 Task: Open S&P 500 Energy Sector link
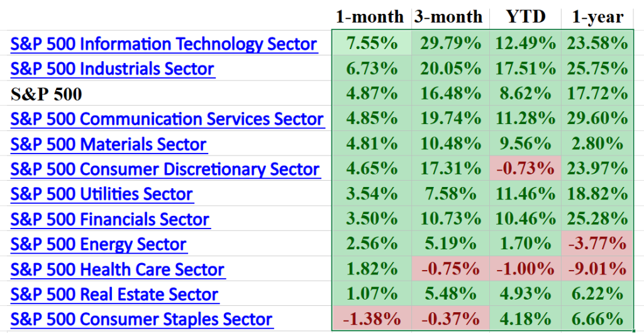pyautogui.click(x=98, y=244)
